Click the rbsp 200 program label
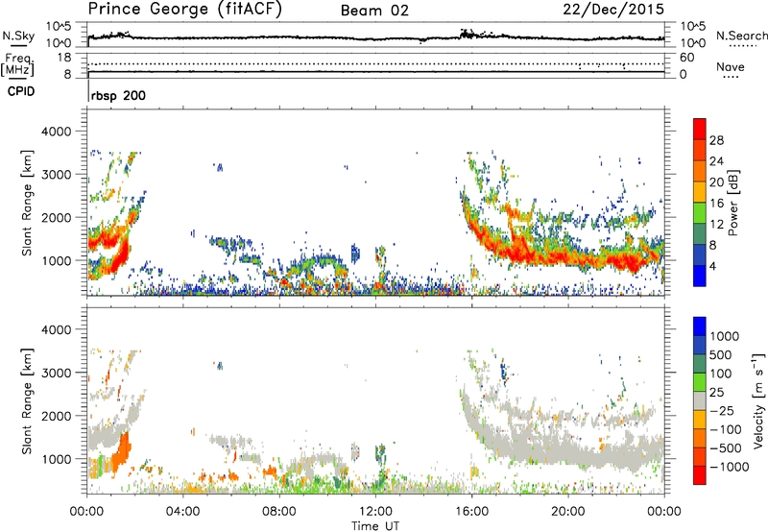The height and width of the screenshot is (532, 768). pos(118,95)
